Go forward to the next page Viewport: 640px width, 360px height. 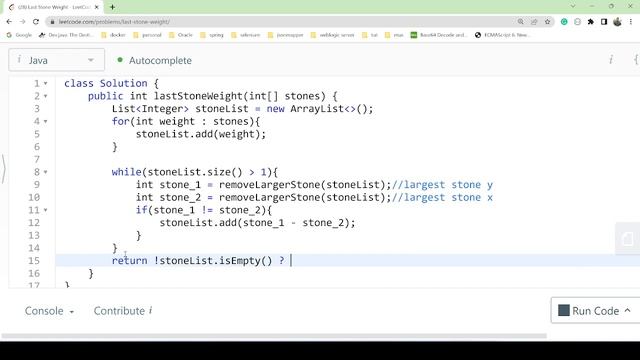(22, 22)
